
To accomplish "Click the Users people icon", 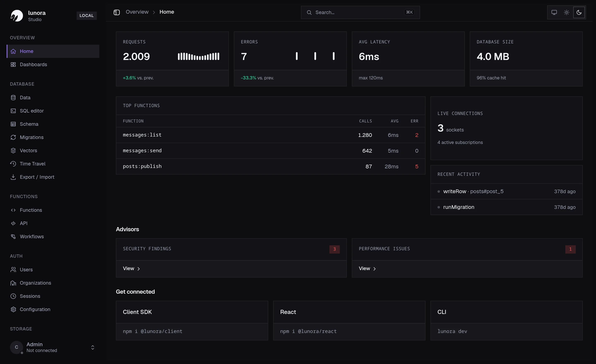I will (x=13, y=269).
